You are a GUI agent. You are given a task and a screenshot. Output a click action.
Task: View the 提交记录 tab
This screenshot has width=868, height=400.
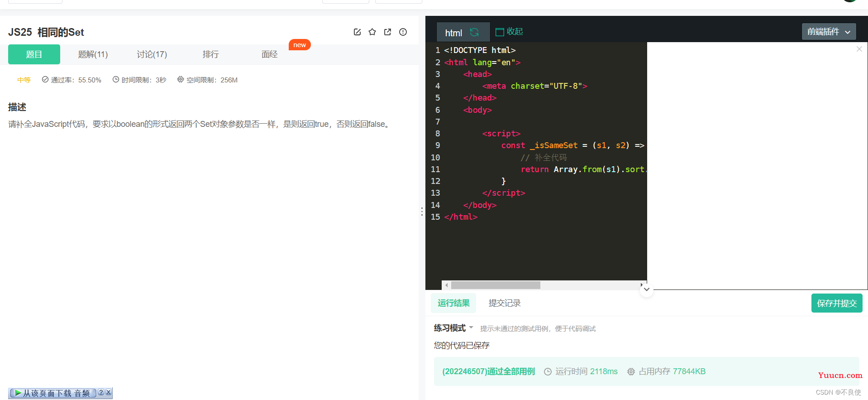[505, 303]
